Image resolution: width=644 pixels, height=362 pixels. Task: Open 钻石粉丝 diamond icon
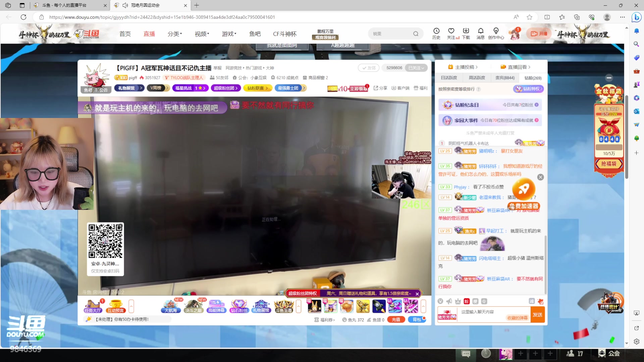tap(239, 306)
